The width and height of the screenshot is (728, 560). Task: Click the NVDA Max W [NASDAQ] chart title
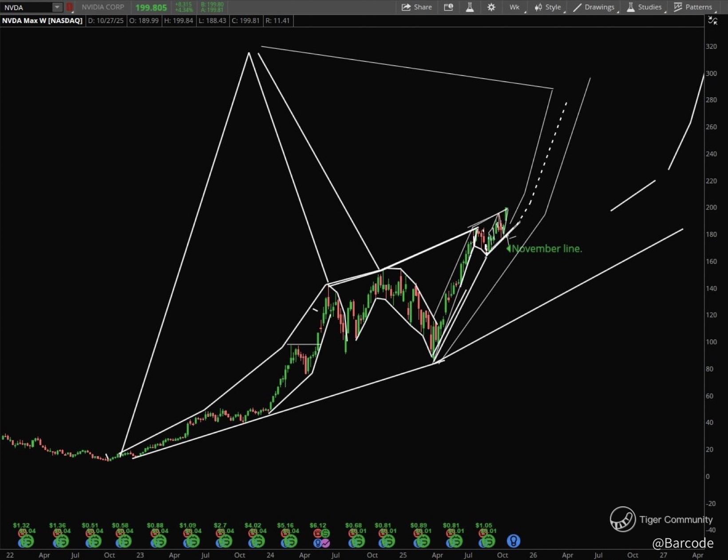click(42, 21)
